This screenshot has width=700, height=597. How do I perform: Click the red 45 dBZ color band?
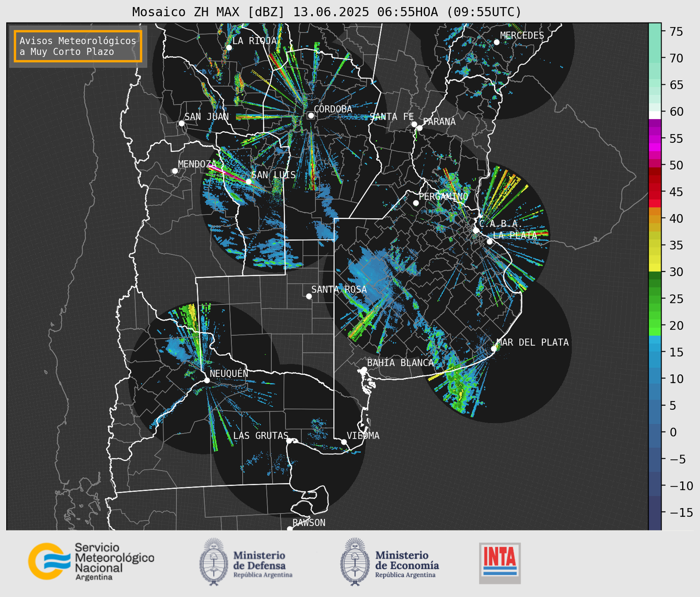(655, 192)
